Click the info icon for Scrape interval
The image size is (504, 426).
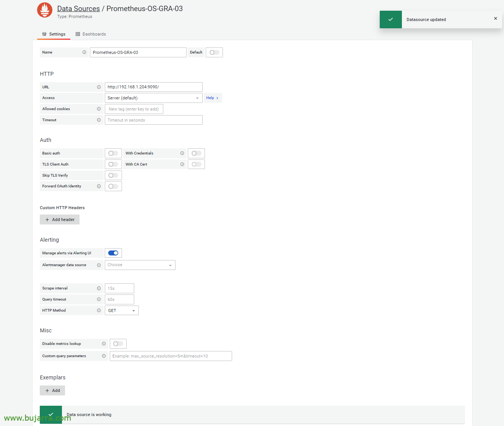tap(99, 288)
